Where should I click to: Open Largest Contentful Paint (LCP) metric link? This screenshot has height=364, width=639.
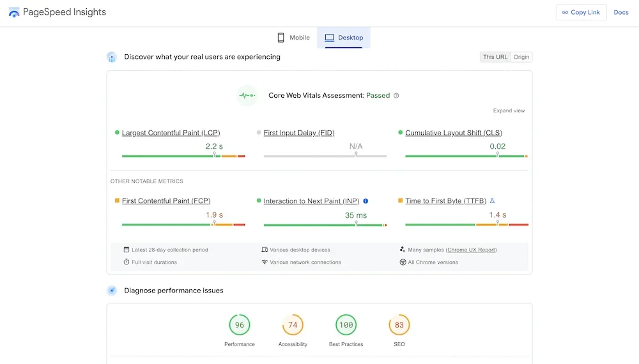coord(171,133)
